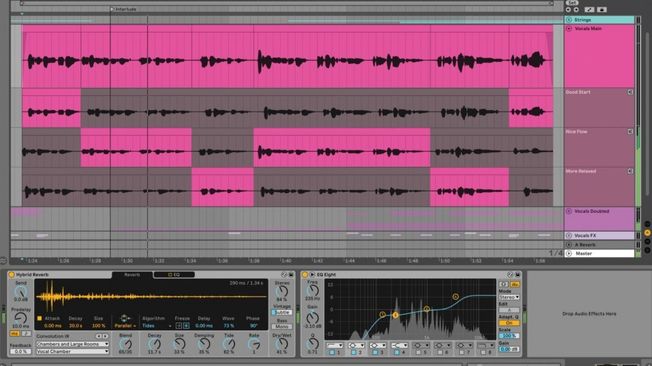Expand the Tides algorithm chooser

click(x=157, y=326)
